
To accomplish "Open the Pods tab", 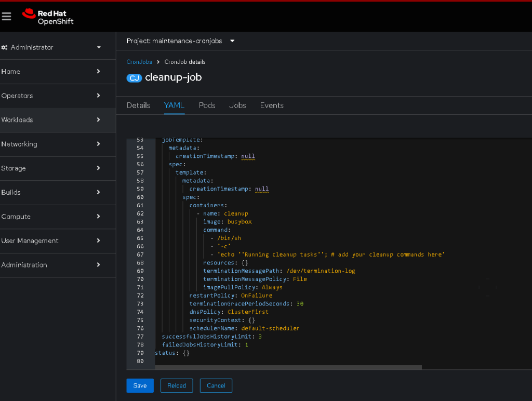I will click(x=207, y=105).
